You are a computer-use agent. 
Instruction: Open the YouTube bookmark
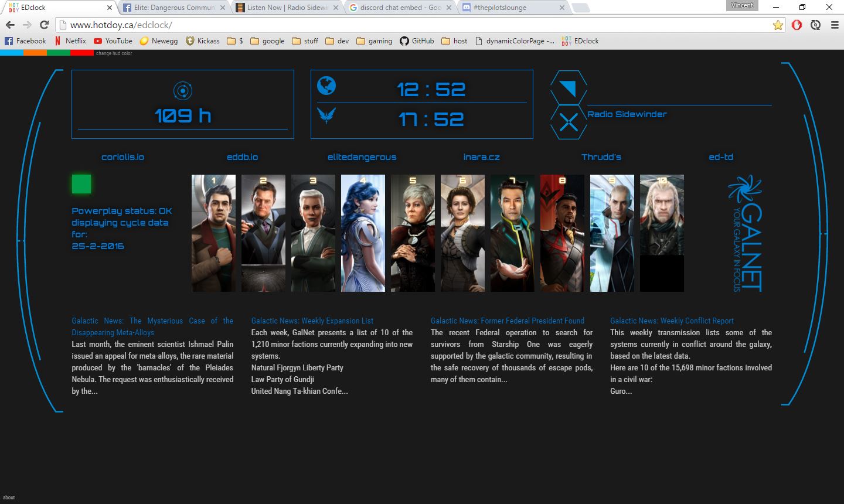[113, 41]
